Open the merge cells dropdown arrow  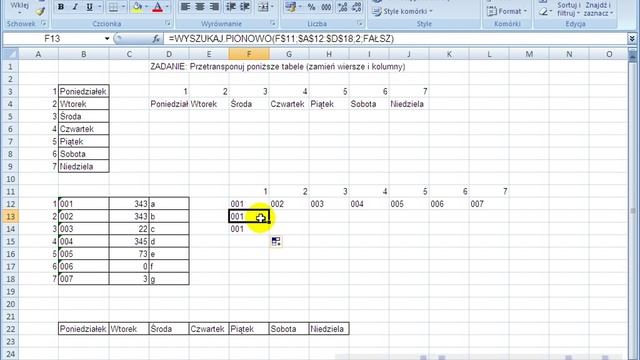pyautogui.click(x=272, y=7)
